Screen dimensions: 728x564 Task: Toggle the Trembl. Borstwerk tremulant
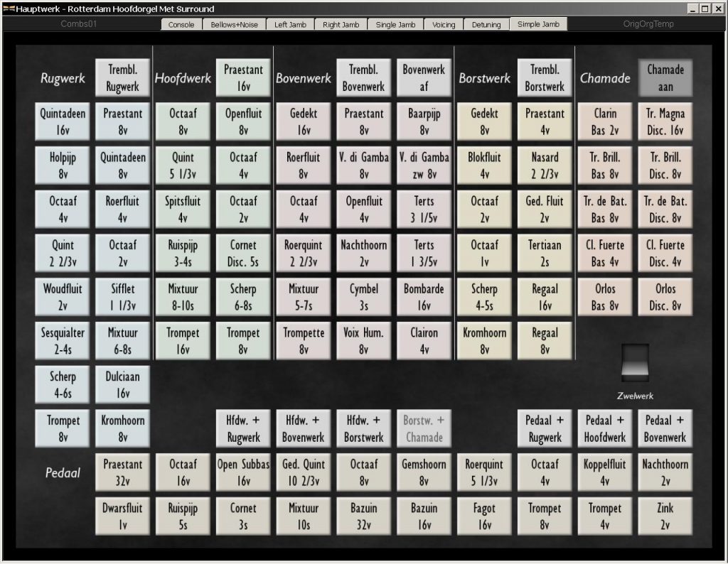(545, 77)
